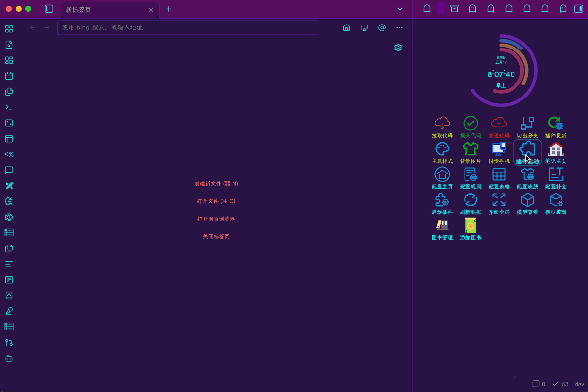The height and width of the screenshot is (392, 588).
Task: Click 创建新文件 (⌘ N) link
Action: tap(216, 184)
